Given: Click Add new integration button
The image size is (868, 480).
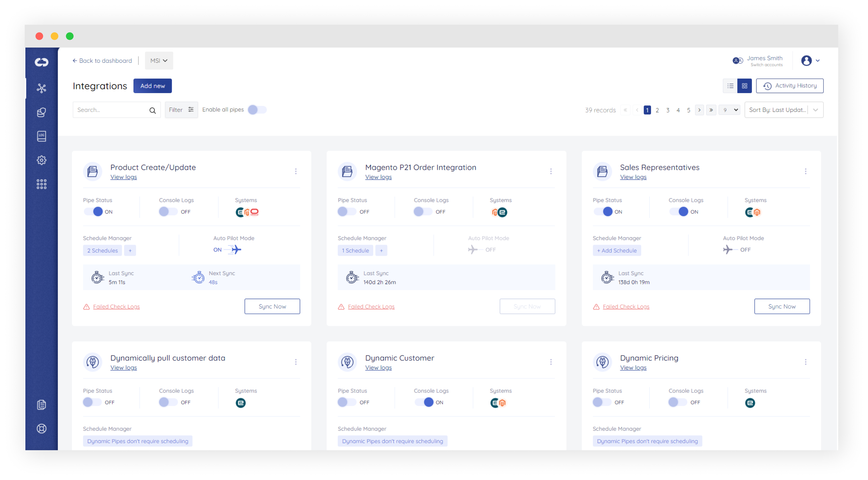Looking at the screenshot, I should (152, 86).
